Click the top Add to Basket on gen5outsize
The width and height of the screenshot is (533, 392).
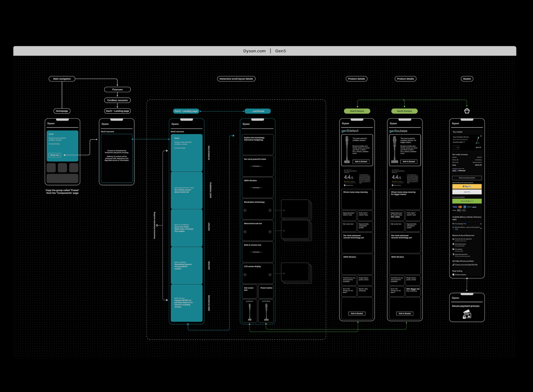coord(409,161)
